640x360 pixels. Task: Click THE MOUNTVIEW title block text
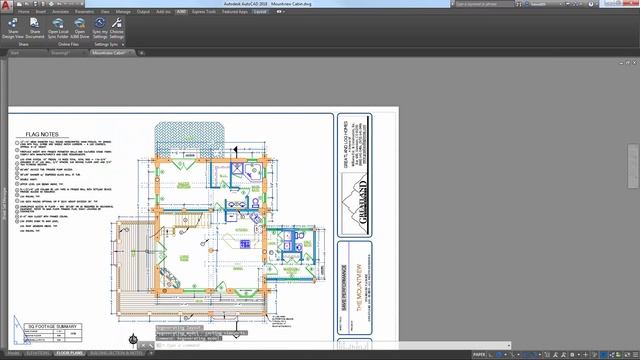pos(359,287)
